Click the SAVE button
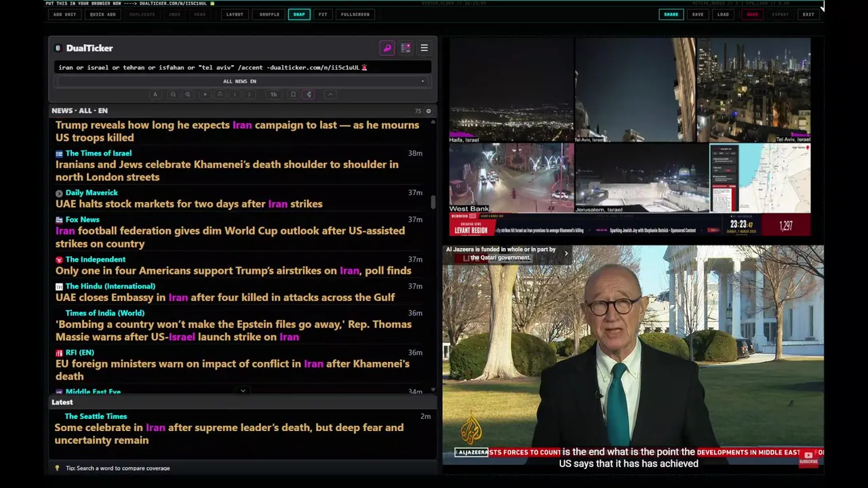Screen dimensions: 868x488 [x=698, y=14]
